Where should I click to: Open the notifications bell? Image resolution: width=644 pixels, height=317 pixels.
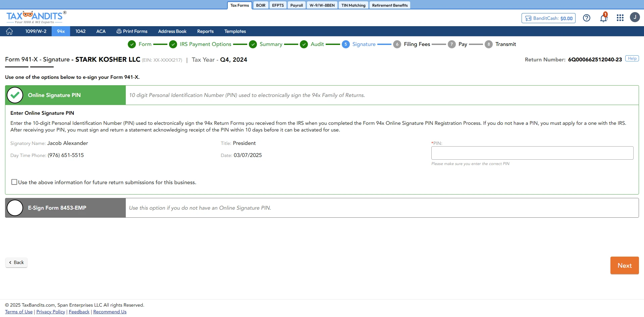pos(604,18)
